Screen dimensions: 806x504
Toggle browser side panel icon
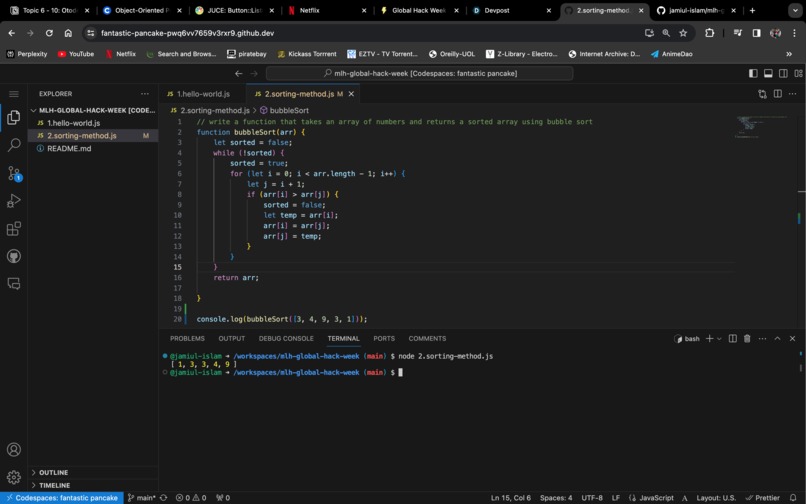tap(757, 33)
